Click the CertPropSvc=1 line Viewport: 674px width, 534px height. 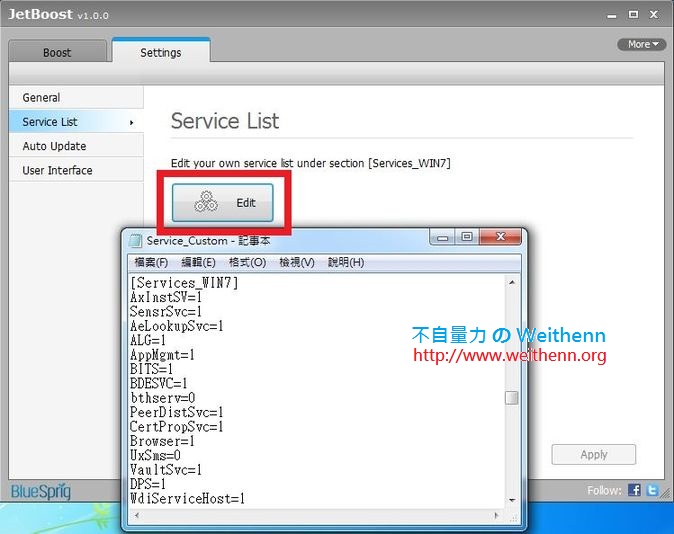click(177, 427)
